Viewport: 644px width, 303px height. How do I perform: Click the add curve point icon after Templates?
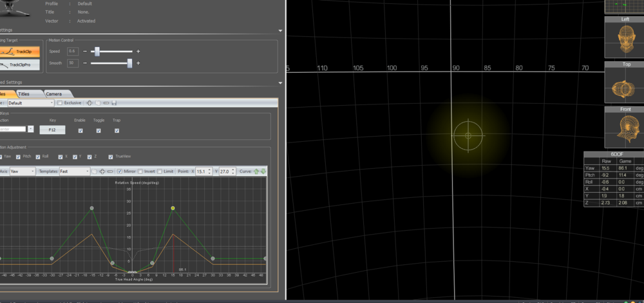pyautogui.click(x=102, y=171)
